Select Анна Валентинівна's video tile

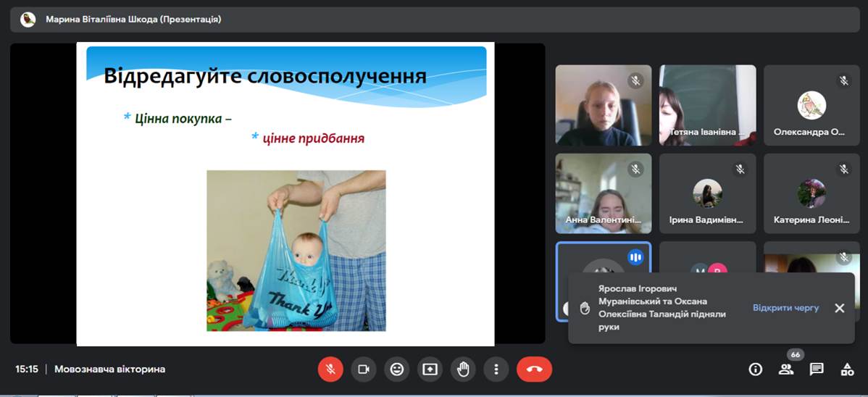point(603,193)
